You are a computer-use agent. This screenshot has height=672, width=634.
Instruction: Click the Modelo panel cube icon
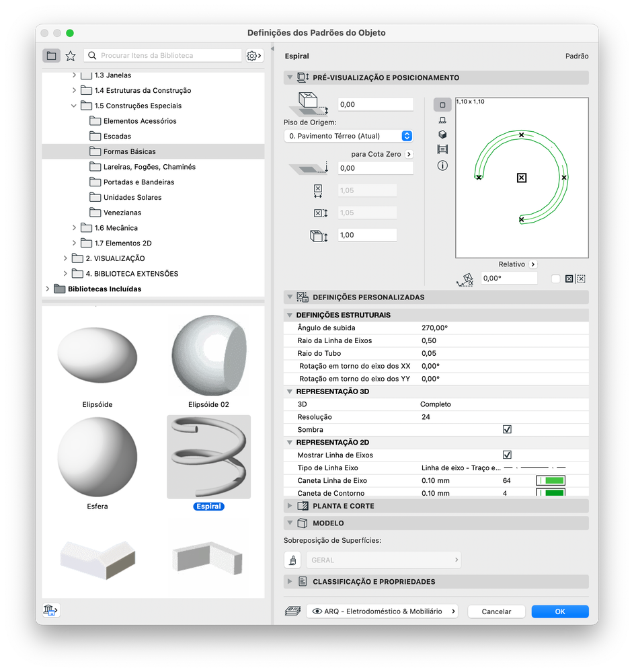click(303, 523)
